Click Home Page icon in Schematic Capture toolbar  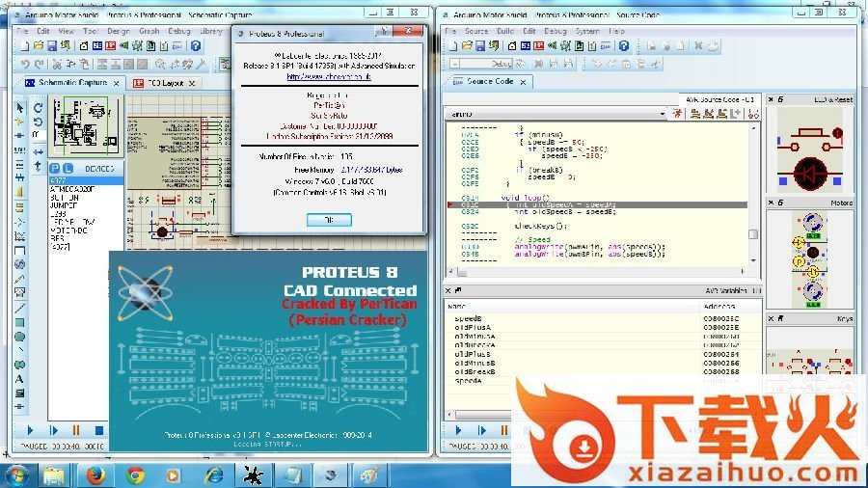click(84, 46)
